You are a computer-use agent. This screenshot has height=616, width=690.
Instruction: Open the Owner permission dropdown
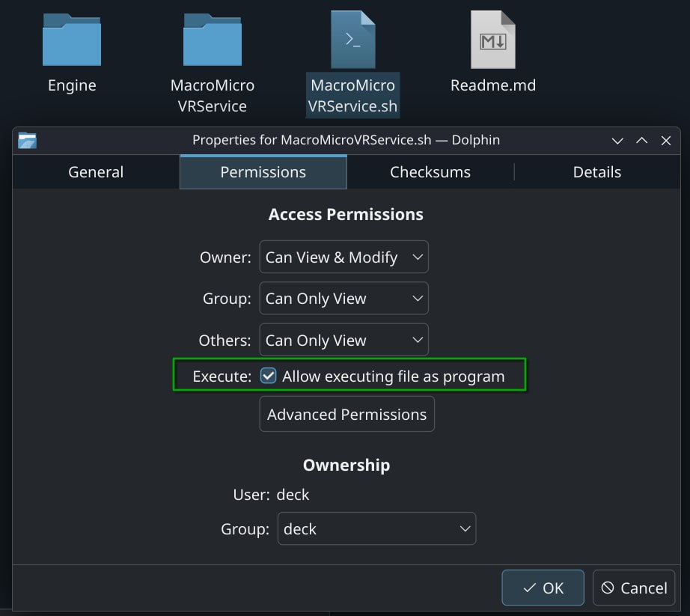pos(344,257)
